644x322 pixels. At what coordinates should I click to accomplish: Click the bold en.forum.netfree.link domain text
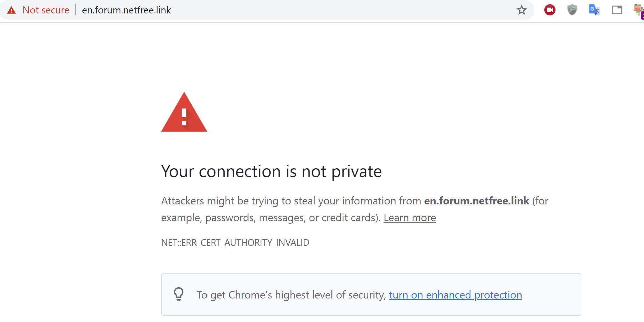point(476,201)
